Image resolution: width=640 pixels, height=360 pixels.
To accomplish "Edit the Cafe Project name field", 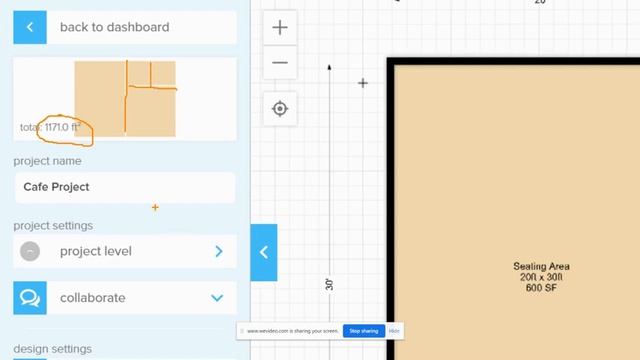I will pyautogui.click(x=125, y=187).
